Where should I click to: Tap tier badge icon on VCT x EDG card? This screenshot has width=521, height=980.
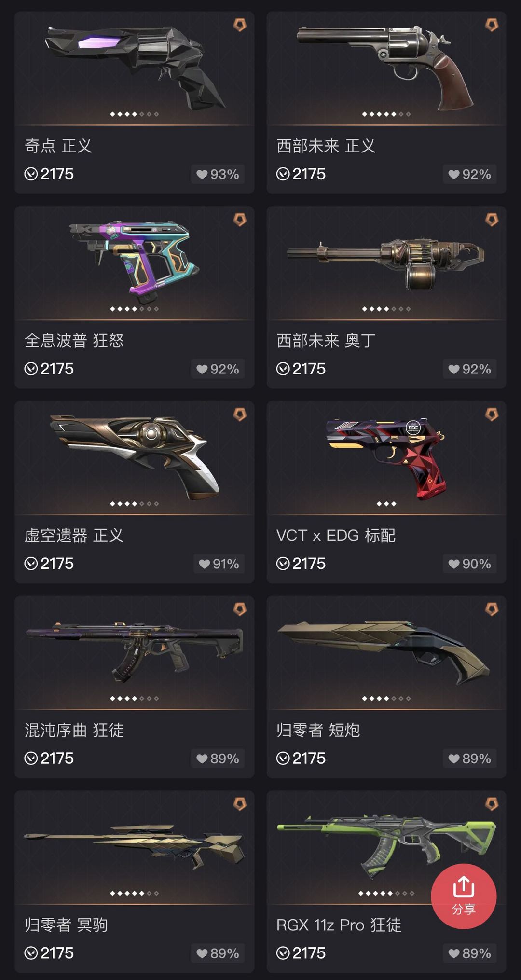point(492,414)
